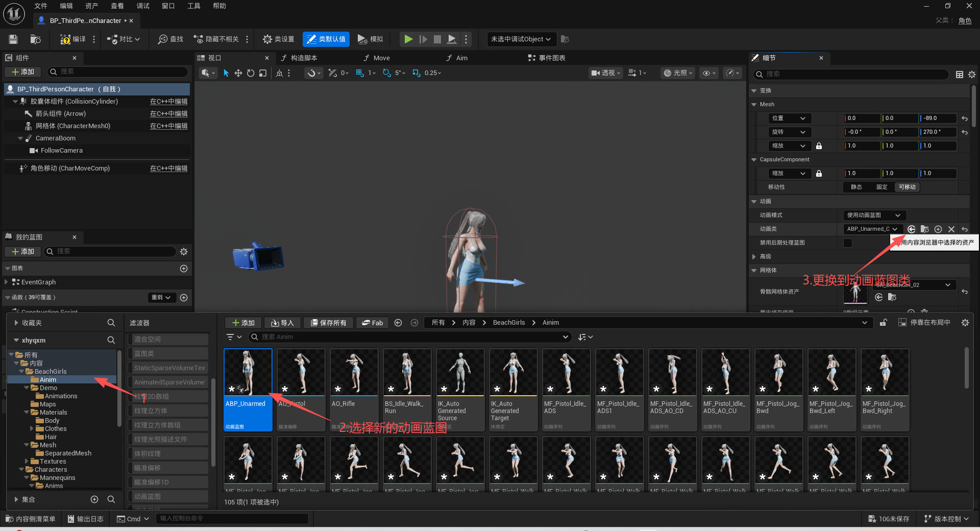980x531 pixels.
Task: Open the 旋转 rotation type dropdown
Action: (789, 132)
